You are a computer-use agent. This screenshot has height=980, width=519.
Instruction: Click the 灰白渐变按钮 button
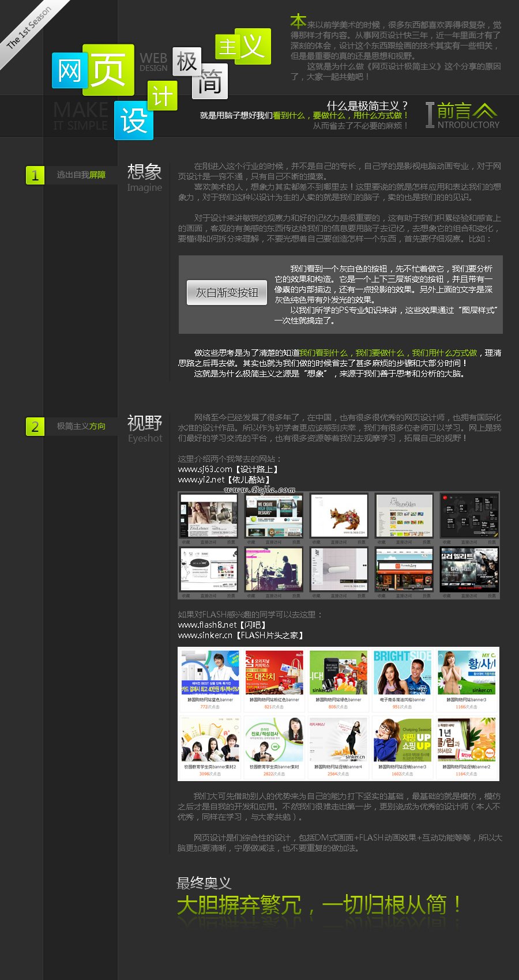[x=227, y=293]
